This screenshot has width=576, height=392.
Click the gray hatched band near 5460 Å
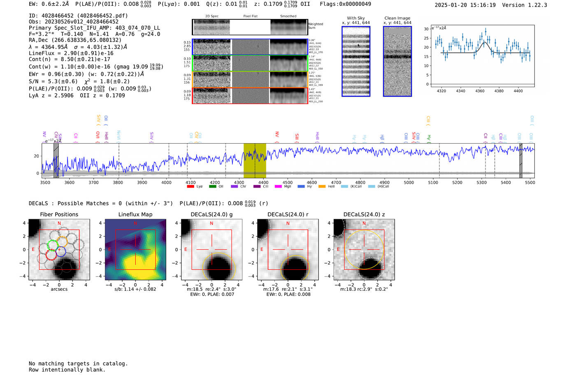pos(520,160)
